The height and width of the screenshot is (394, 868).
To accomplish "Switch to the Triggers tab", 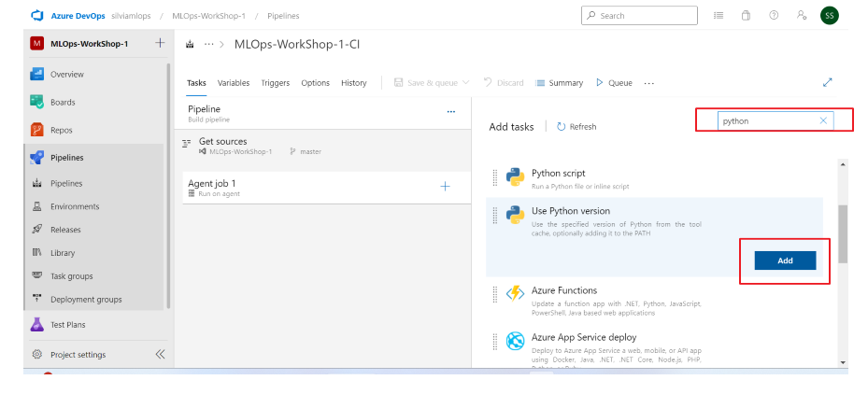I will 275,83.
